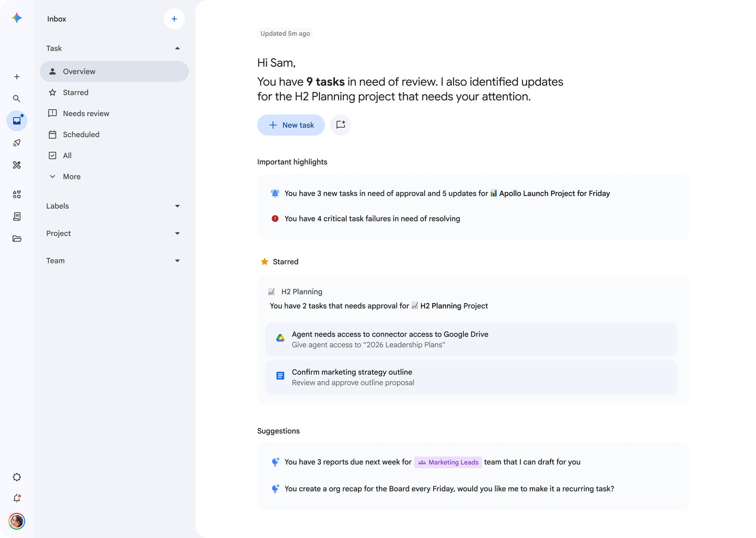This screenshot has width=756, height=538.
Task: Click the rocket launch icon in the sidebar
Action: (17, 143)
